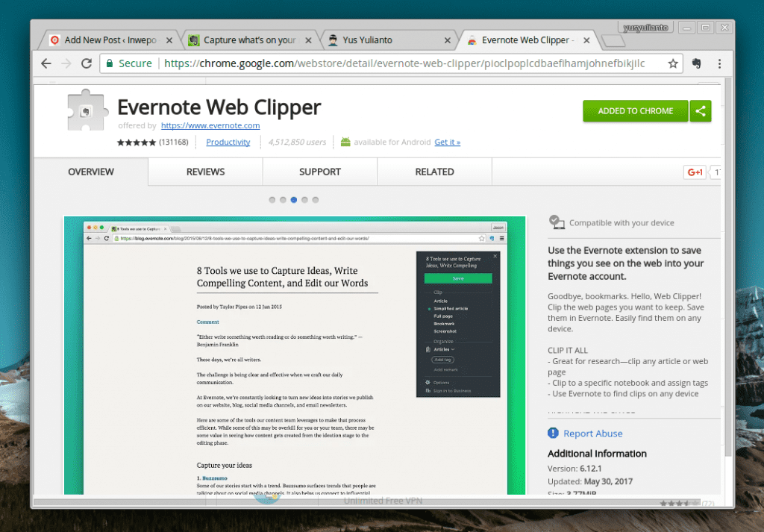Open the Chrome three-dot menu
The height and width of the screenshot is (532, 764).
[x=720, y=63]
